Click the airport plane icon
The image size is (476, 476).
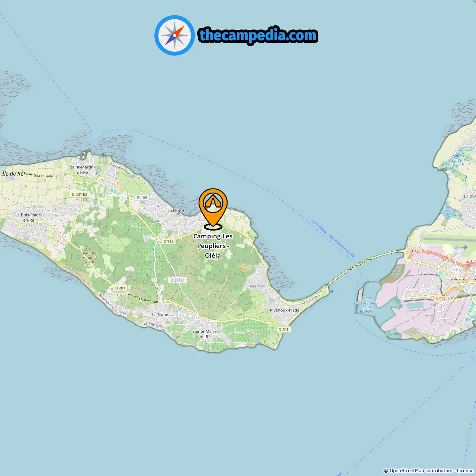465,247
